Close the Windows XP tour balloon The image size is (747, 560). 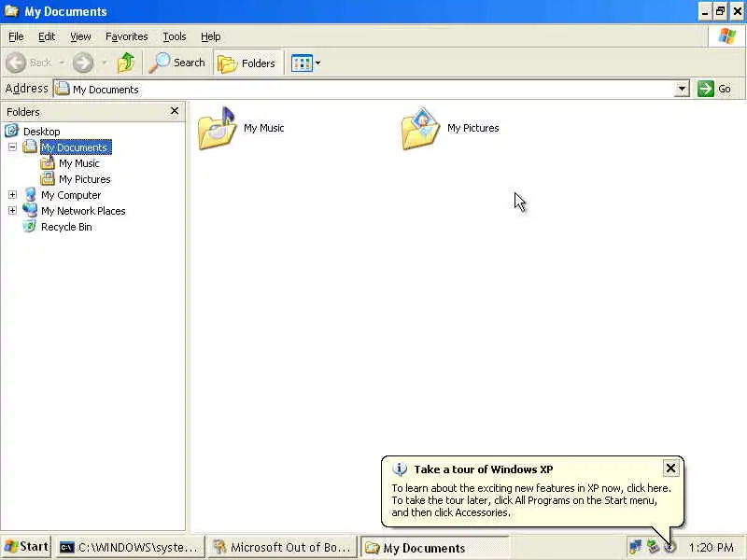pyautogui.click(x=670, y=469)
